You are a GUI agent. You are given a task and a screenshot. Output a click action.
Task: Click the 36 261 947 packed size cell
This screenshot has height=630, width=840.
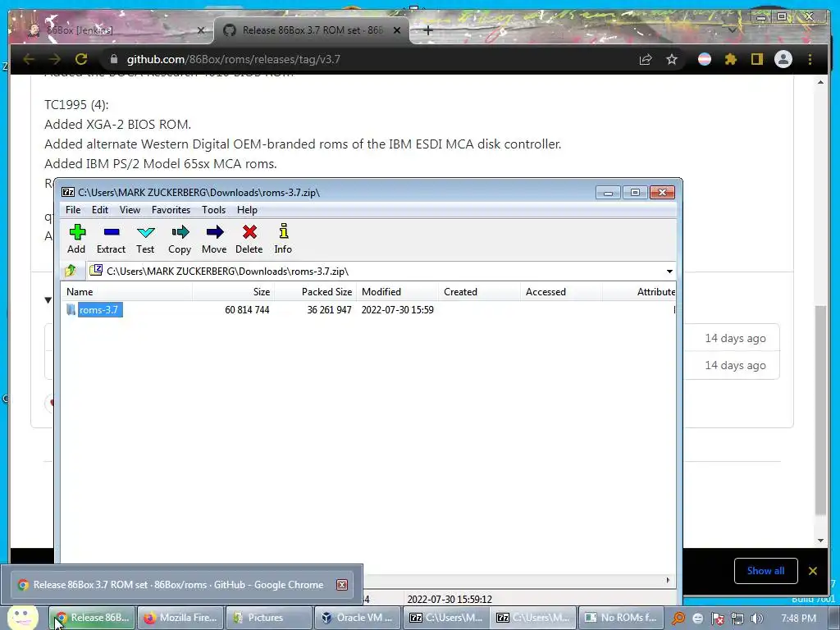[x=329, y=309]
